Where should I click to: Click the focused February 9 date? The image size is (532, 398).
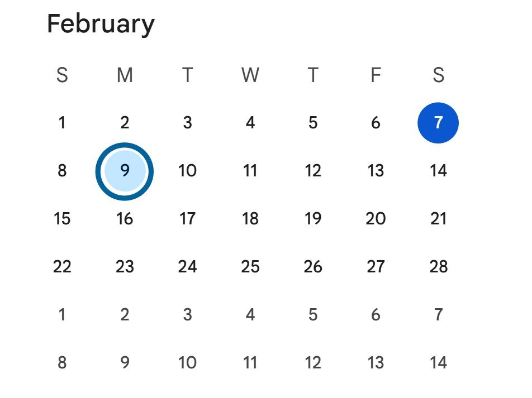click(125, 171)
